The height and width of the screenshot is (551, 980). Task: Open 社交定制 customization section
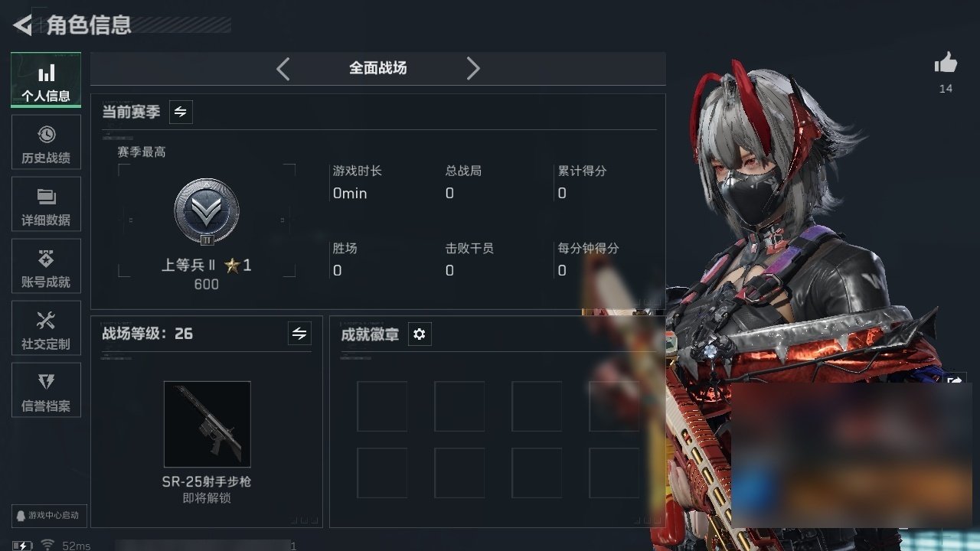click(x=46, y=328)
